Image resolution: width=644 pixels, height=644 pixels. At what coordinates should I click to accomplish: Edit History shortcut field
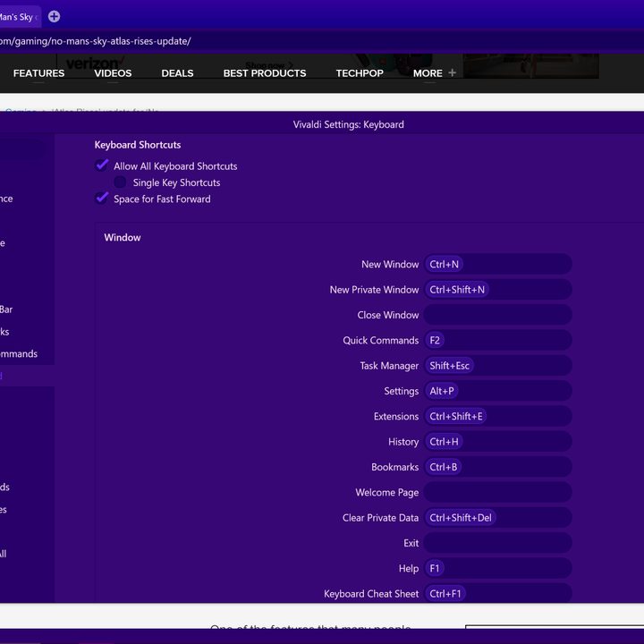pos(498,442)
